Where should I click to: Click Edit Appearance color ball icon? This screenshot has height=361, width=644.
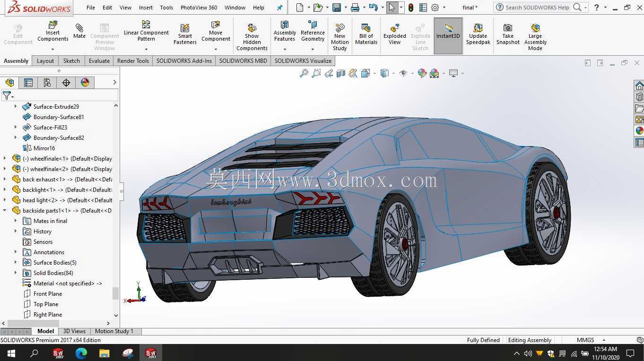pos(422,73)
